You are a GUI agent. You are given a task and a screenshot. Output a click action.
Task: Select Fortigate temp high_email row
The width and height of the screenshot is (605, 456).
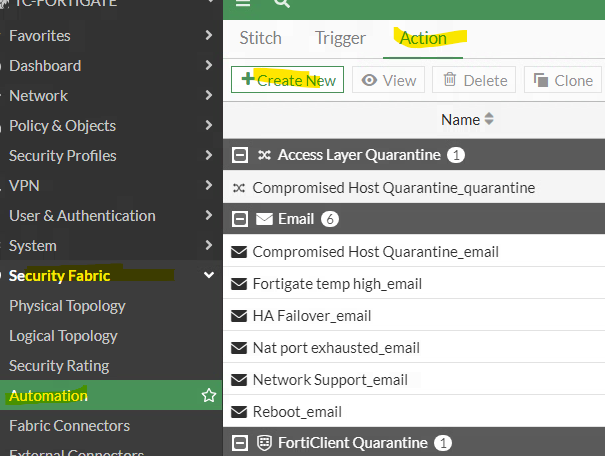pyautogui.click(x=414, y=284)
